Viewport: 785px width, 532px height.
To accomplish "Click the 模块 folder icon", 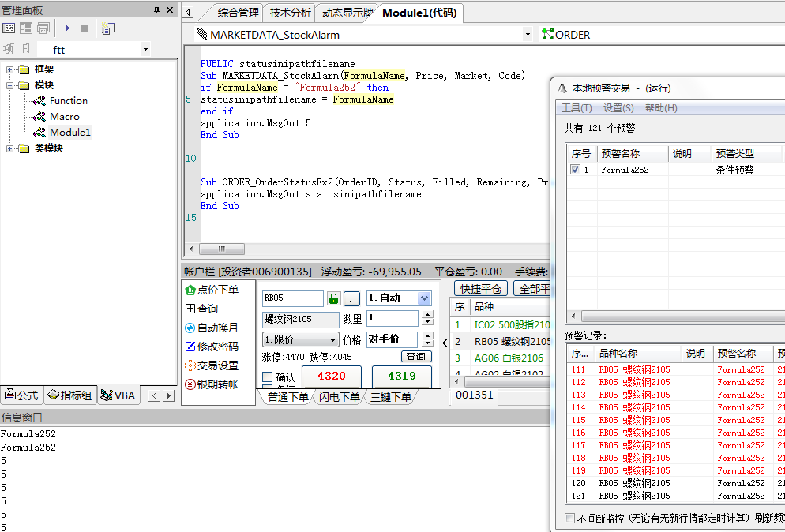I will (x=24, y=85).
